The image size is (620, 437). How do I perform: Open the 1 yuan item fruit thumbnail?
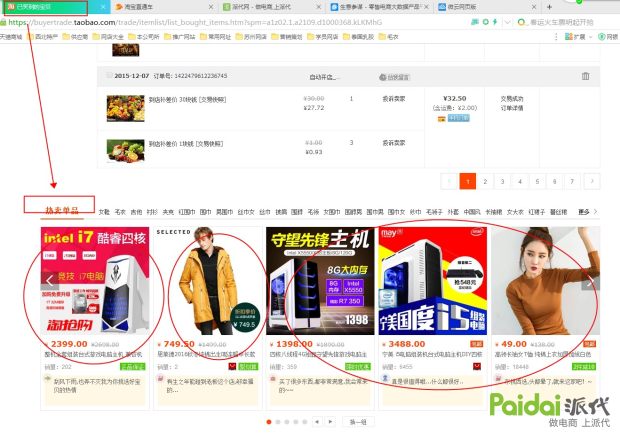point(125,150)
